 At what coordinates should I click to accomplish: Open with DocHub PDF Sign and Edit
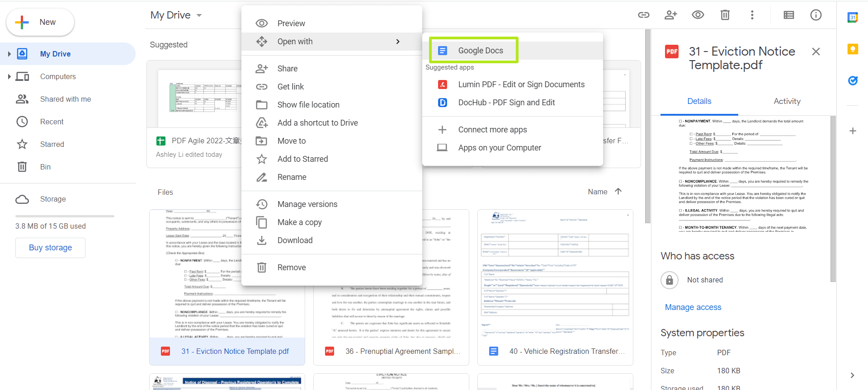pos(513,102)
